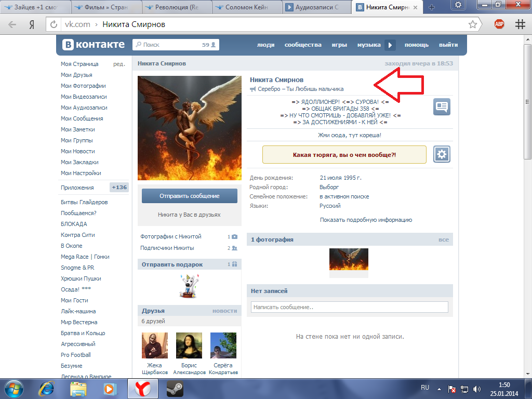Open игры in top menu
Screen dimensions: 532x399
(339, 45)
